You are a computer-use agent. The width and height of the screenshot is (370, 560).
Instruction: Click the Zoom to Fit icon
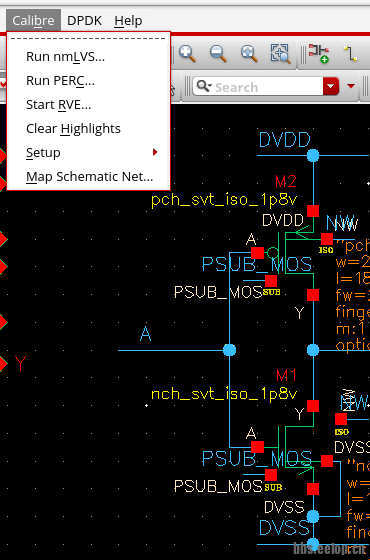tap(249, 54)
